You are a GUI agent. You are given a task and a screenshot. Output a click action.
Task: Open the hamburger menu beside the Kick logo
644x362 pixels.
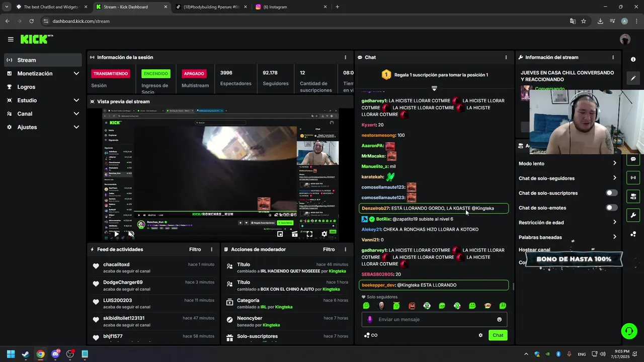pos(11,39)
